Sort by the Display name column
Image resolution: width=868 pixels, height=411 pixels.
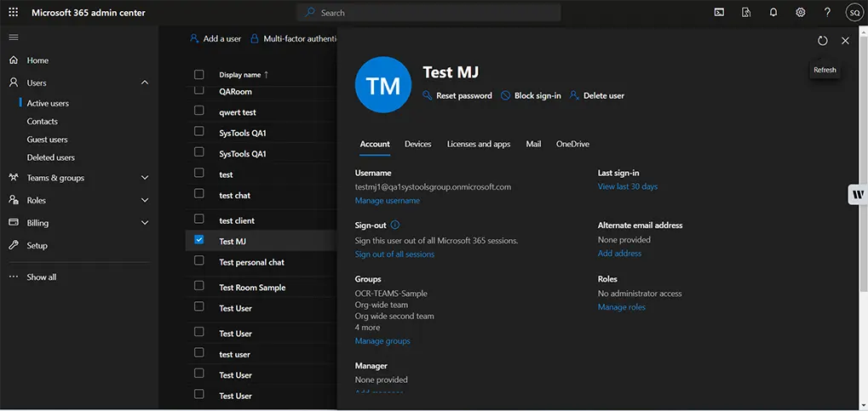[x=244, y=75]
